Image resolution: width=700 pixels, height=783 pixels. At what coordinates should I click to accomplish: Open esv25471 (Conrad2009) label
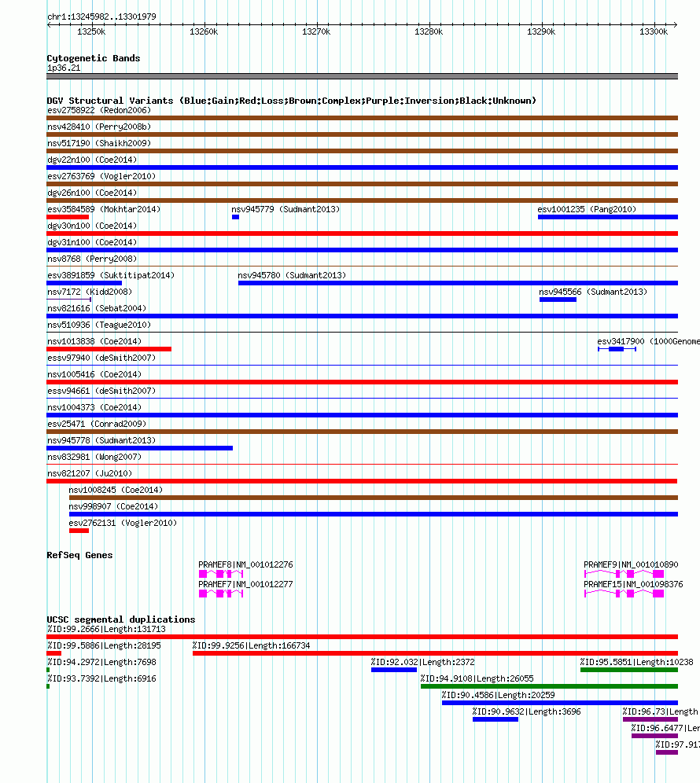(x=97, y=424)
